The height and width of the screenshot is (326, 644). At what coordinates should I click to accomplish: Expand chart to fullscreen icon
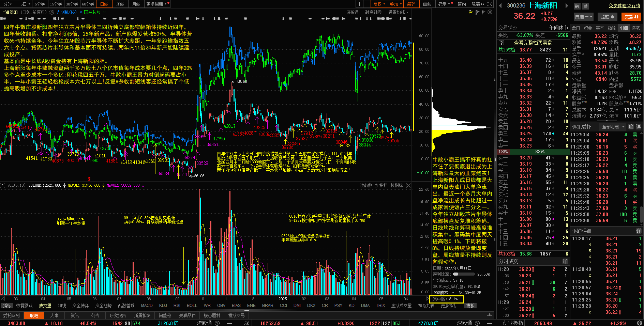pos(490,4)
